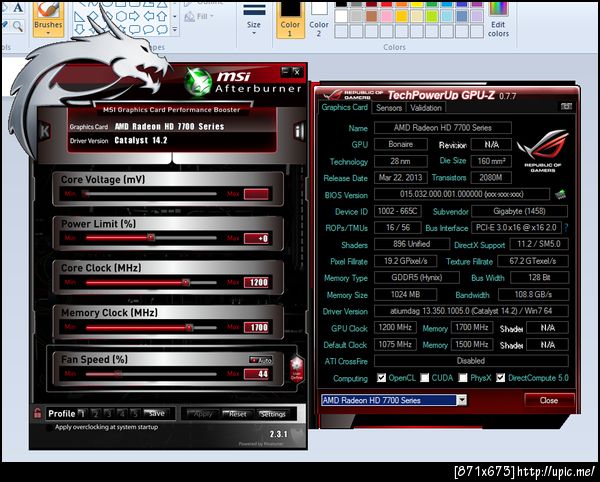The width and height of the screenshot is (600, 482).
Task: Click the Save profile button in Afterburner
Action: [157, 414]
